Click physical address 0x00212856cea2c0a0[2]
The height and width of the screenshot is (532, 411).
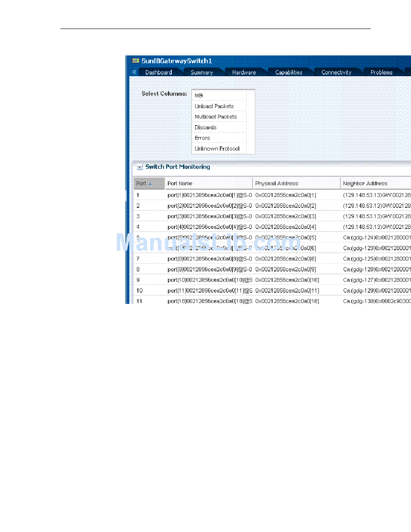tap(286, 206)
